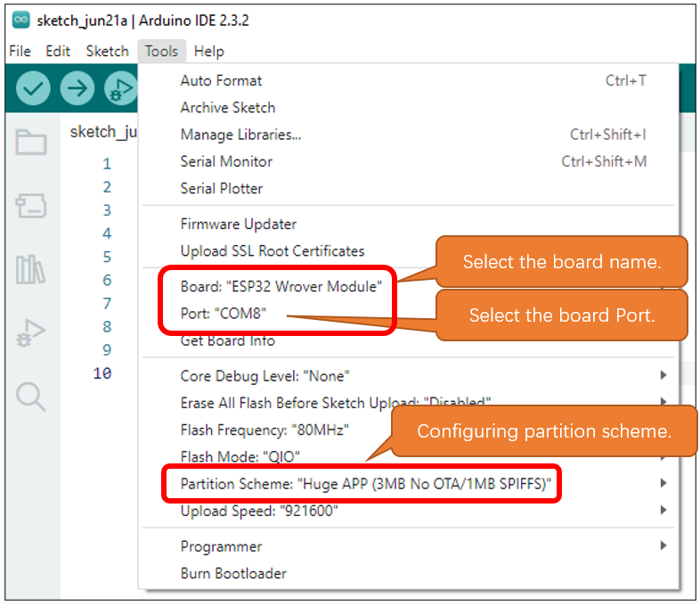Choose Auto Format from the Tools menu
The height and width of the screenshot is (606, 700).
pyautogui.click(x=409, y=80)
